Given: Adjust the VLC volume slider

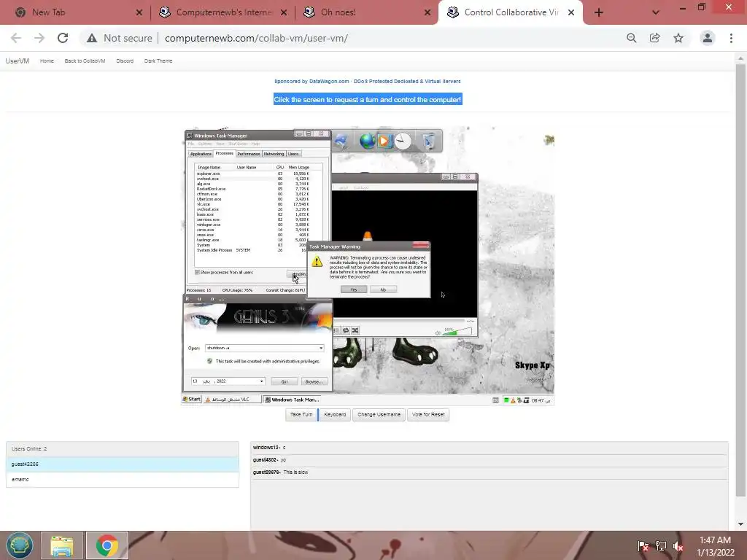Looking at the screenshot, I should [x=457, y=332].
